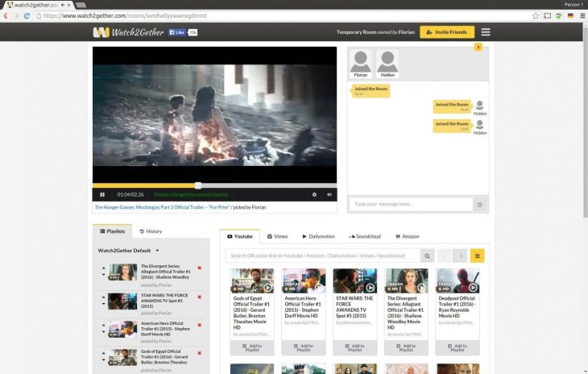Screen dimensions: 588x374
Task: Play Divergent Series thumbnail in playlist
Action: point(122,272)
